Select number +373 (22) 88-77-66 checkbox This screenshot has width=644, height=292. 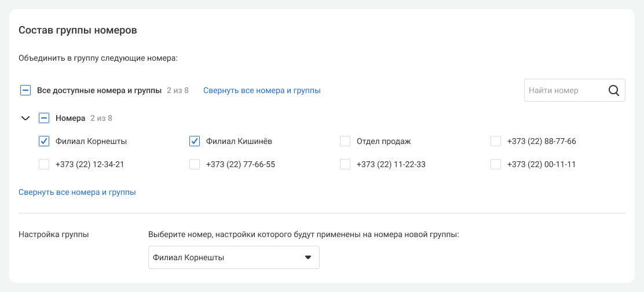(x=496, y=141)
